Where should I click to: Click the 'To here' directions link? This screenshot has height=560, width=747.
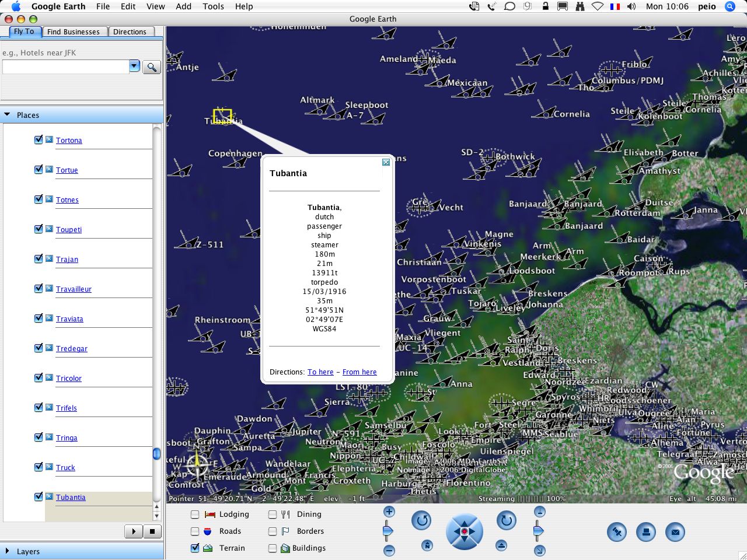coord(320,372)
